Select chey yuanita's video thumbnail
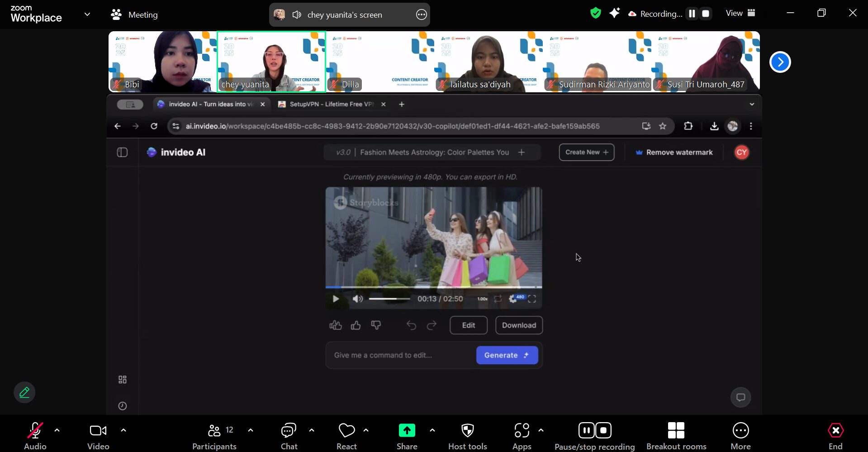This screenshot has height=452, width=868. pos(271,62)
